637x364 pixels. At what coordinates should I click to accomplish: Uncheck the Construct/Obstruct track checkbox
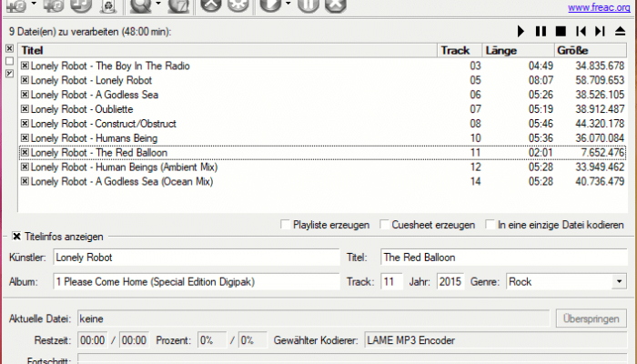coord(25,123)
